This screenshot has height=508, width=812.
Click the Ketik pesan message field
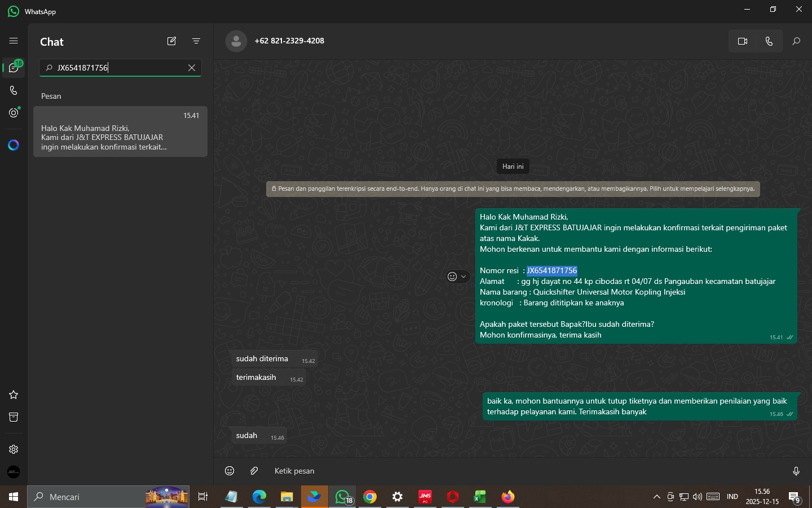click(524, 471)
